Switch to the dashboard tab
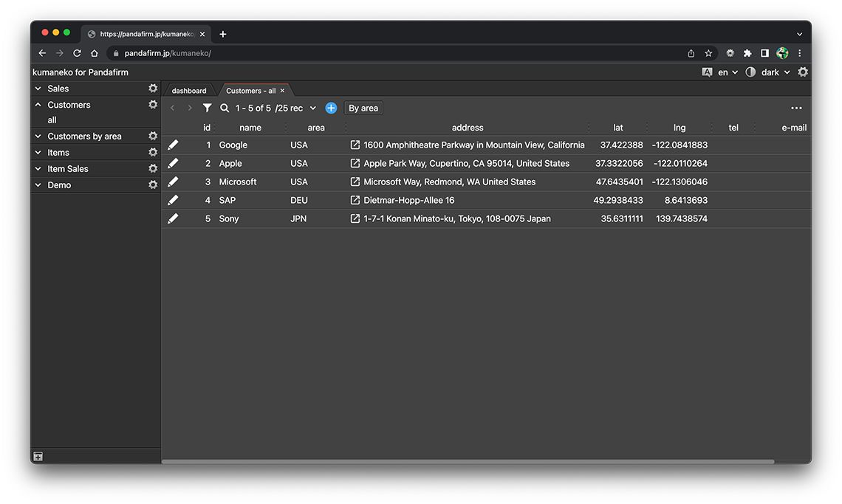The image size is (842, 504). (189, 91)
